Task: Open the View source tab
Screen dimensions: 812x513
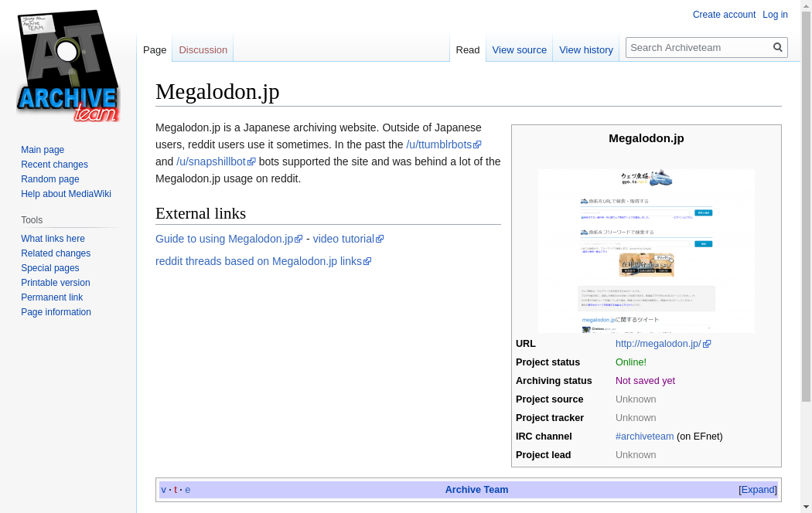Action: coord(519,49)
